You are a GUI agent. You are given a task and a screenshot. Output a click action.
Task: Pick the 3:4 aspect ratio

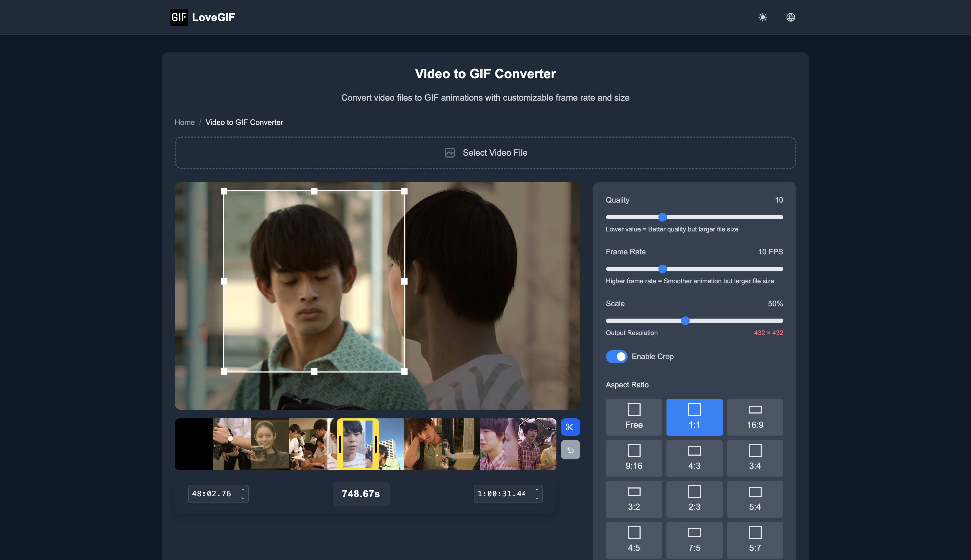tap(755, 458)
